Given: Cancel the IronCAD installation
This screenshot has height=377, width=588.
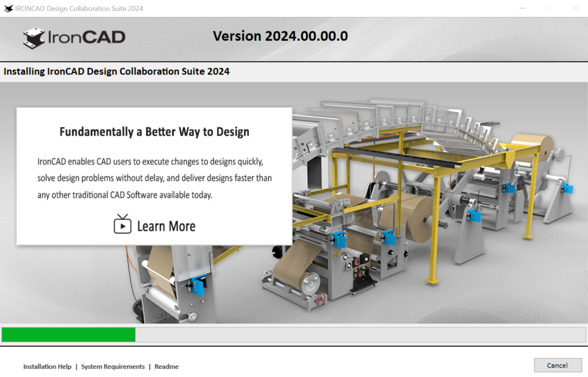Looking at the screenshot, I should [557, 365].
